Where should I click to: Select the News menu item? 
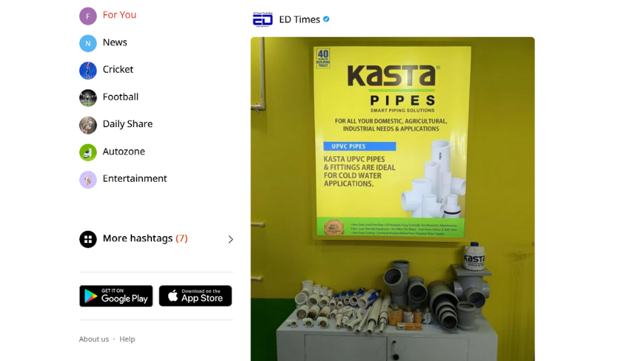(x=115, y=43)
